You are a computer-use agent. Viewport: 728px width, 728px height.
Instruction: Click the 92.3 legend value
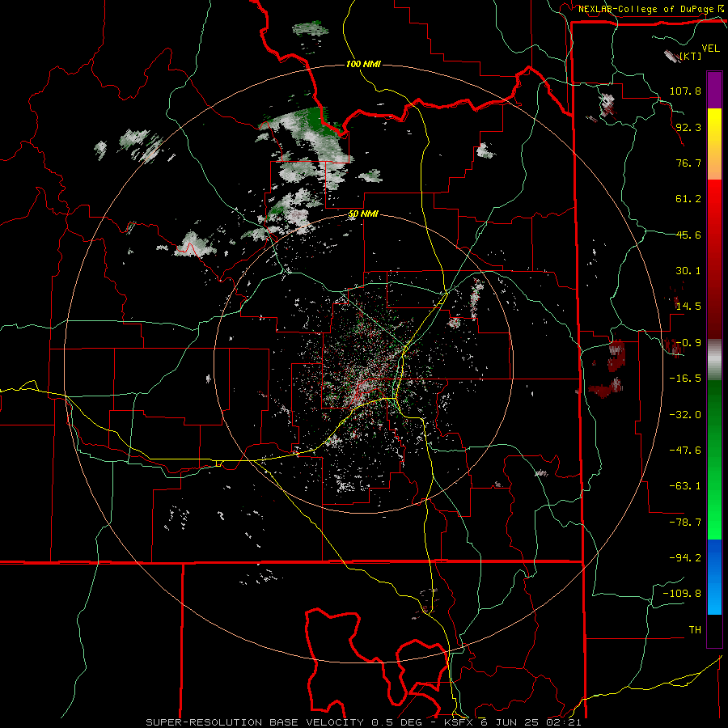pos(688,127)
